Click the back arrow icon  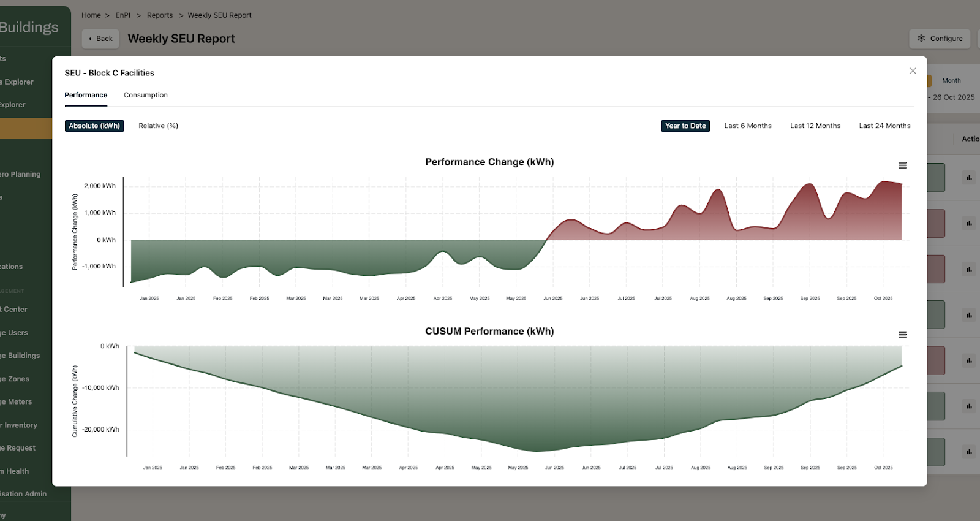[91, 39]
